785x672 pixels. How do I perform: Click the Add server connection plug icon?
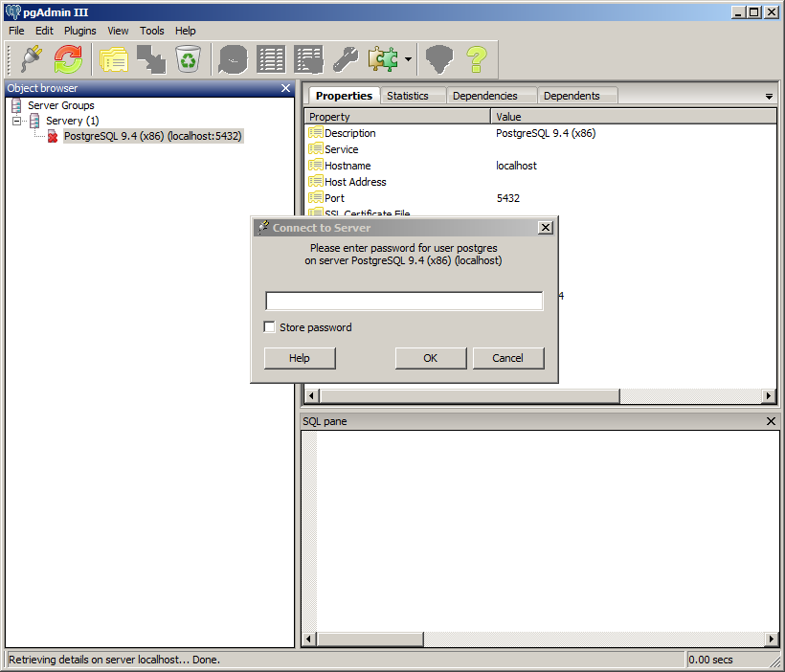tap(31, 59)
